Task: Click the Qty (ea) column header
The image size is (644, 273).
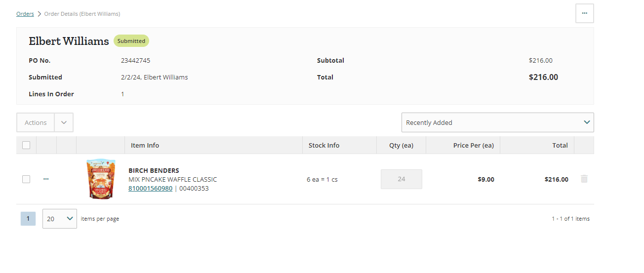Action: click(401, 145)
